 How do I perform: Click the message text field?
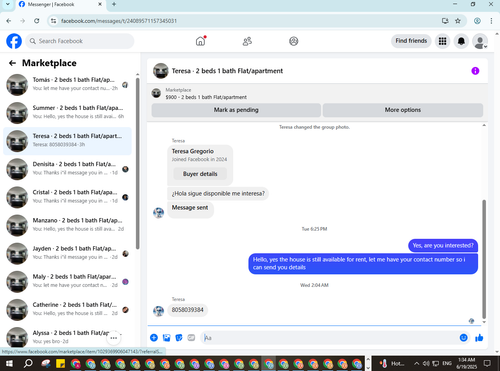coord(330,338)
